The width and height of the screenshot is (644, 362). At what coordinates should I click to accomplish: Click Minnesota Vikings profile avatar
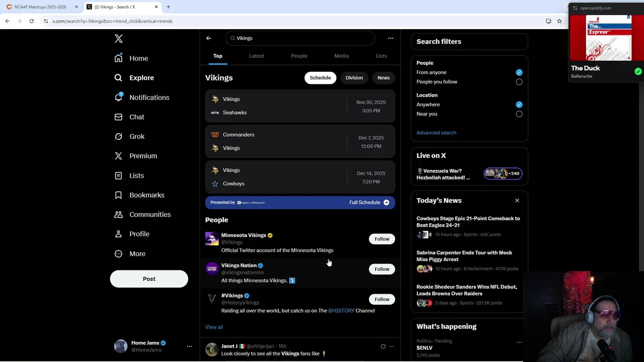(x=212, y=238)
